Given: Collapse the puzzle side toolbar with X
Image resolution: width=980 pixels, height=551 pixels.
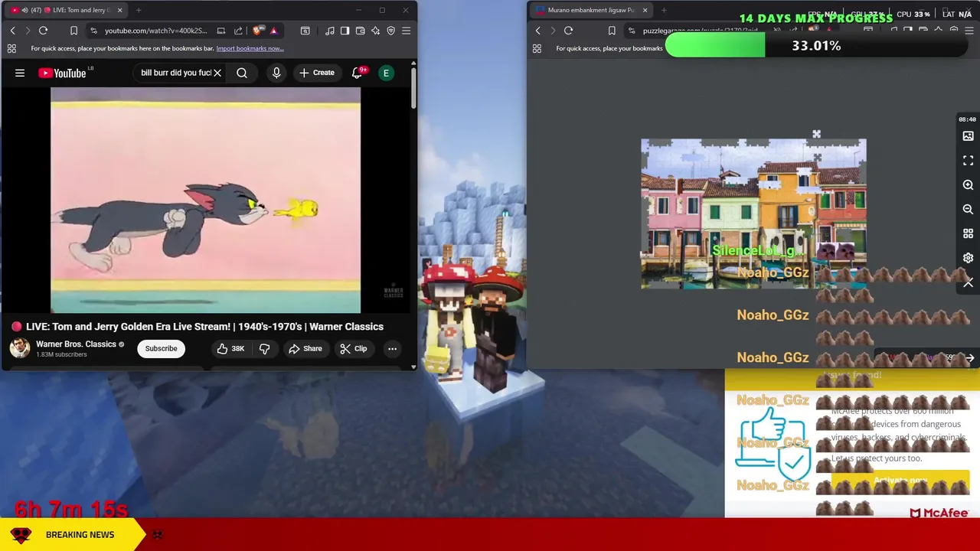Looking at the screenshot, I should tap(968, 283).
